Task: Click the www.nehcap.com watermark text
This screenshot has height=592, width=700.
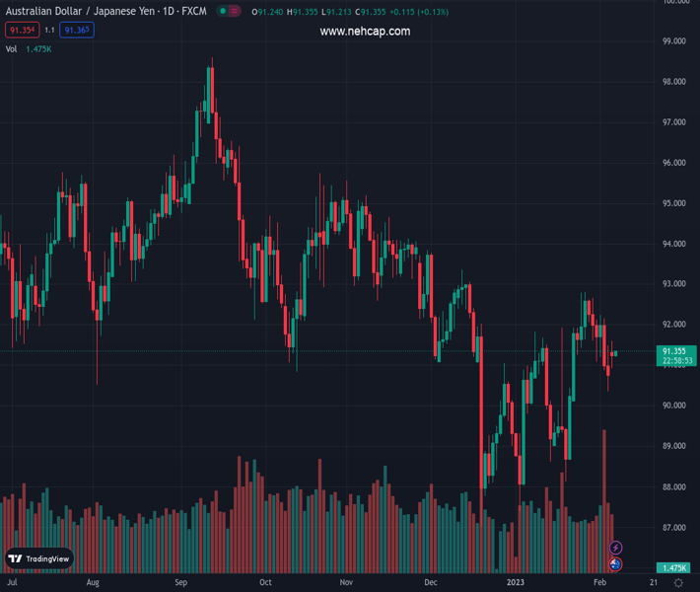Action: click(x=365, y=32)
